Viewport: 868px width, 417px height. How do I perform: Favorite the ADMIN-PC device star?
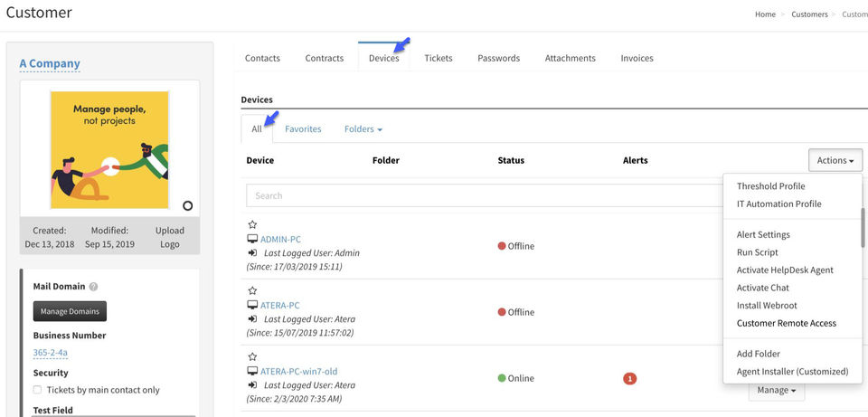pos(252,224)
